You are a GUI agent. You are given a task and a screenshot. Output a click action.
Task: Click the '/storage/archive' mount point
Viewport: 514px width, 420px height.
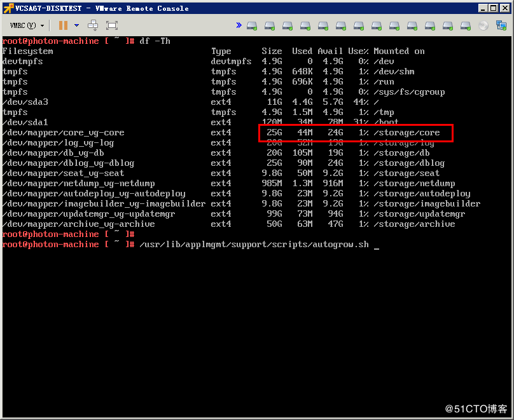(x=414, y=224)
